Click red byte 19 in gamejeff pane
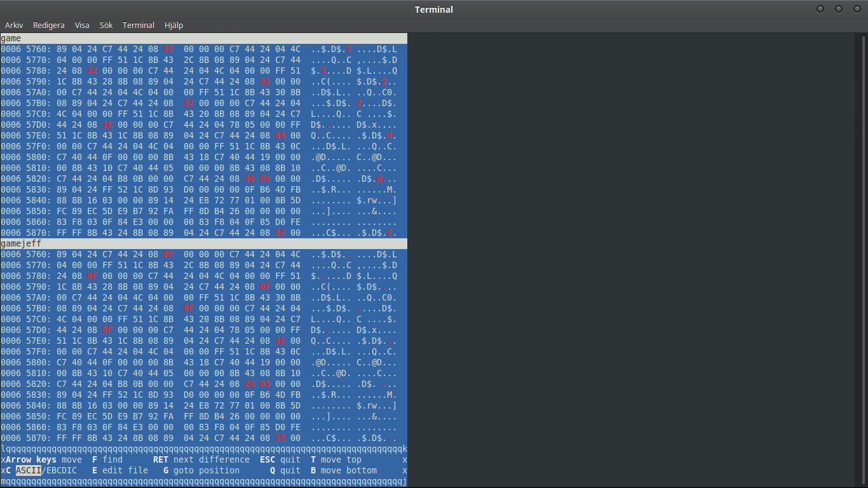The image size is (868, 488). pos(280,438)
